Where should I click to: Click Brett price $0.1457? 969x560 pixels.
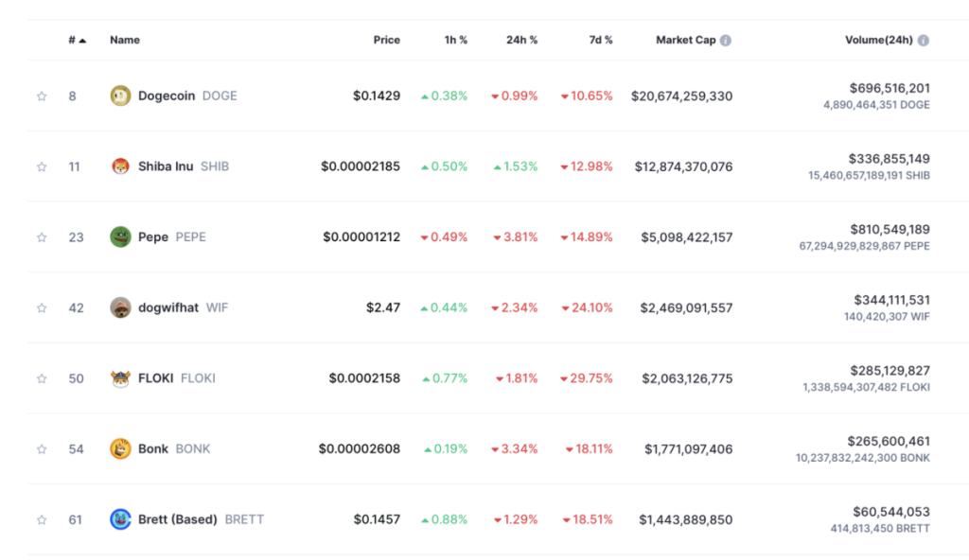tap(377, 519)
